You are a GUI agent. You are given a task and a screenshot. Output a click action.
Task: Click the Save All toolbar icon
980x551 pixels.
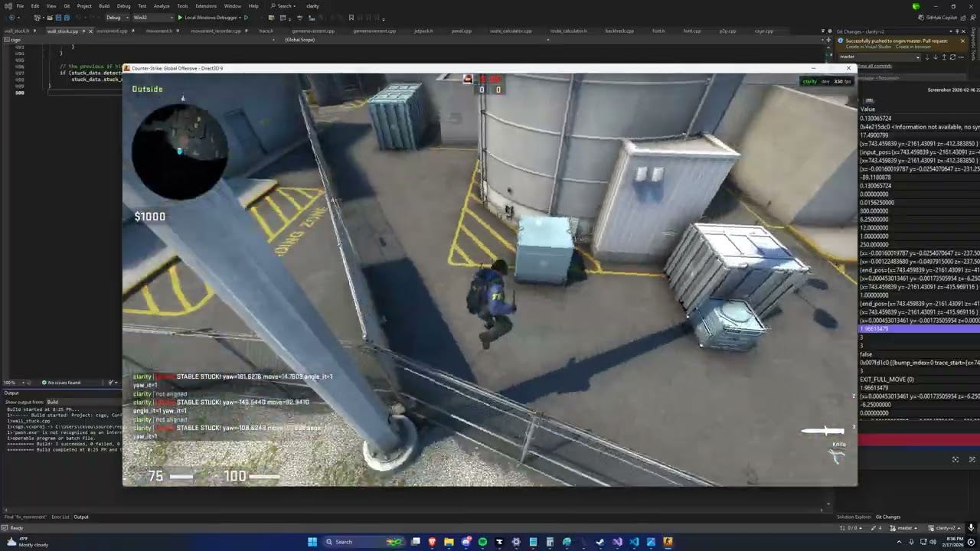coord(67,18)
